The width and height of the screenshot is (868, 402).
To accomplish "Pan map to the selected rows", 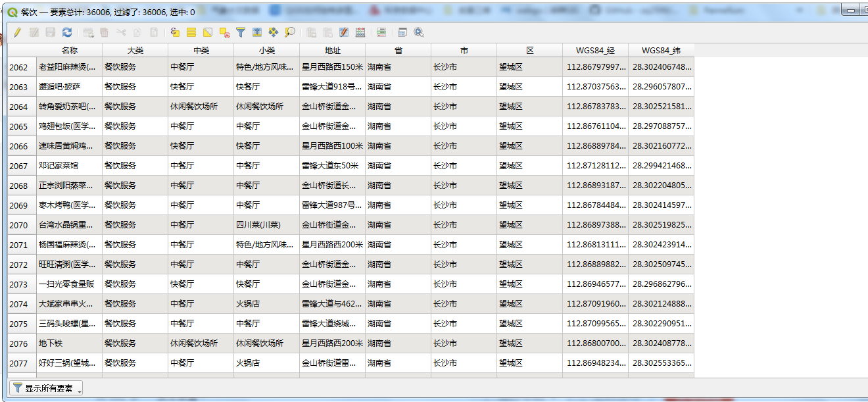I will tap(274, 32).
